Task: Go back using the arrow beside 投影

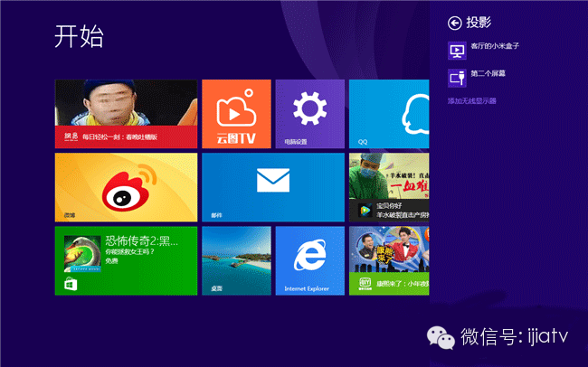Action: pos(454,24)
